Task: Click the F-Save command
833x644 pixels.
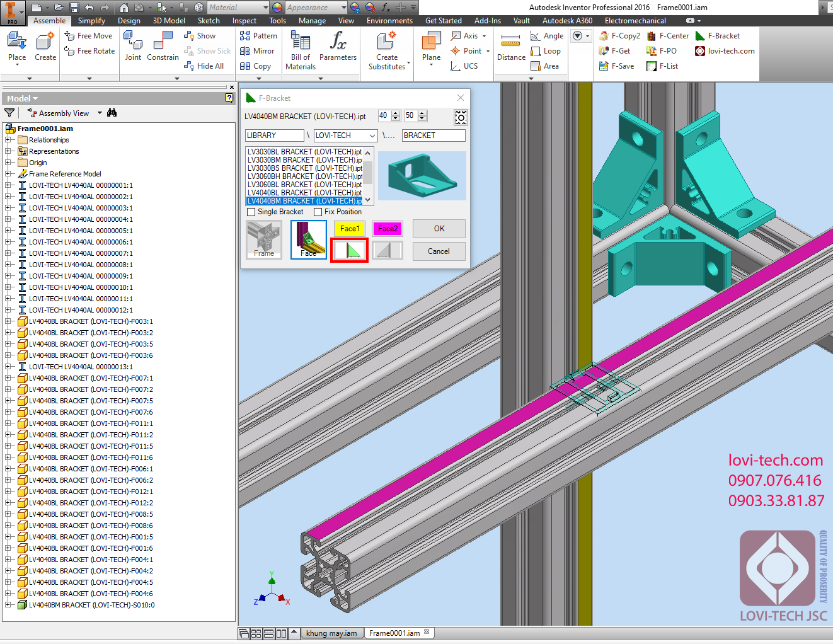Action: coord(617,66)
